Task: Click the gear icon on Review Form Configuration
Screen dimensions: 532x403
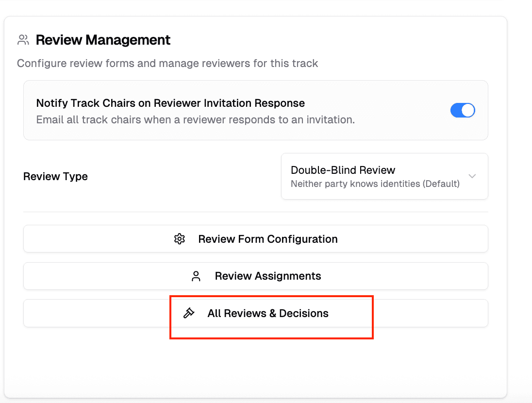Action: point(180,239)
